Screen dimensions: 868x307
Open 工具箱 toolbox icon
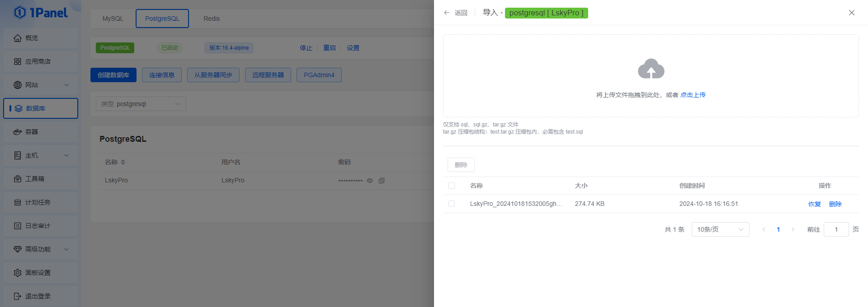click(18, 179)
